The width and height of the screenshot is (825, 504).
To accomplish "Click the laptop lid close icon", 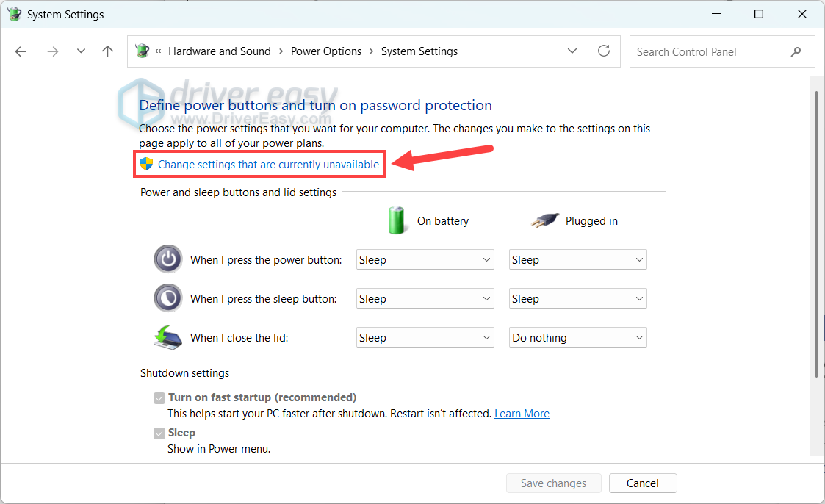I will click(167, 337).
